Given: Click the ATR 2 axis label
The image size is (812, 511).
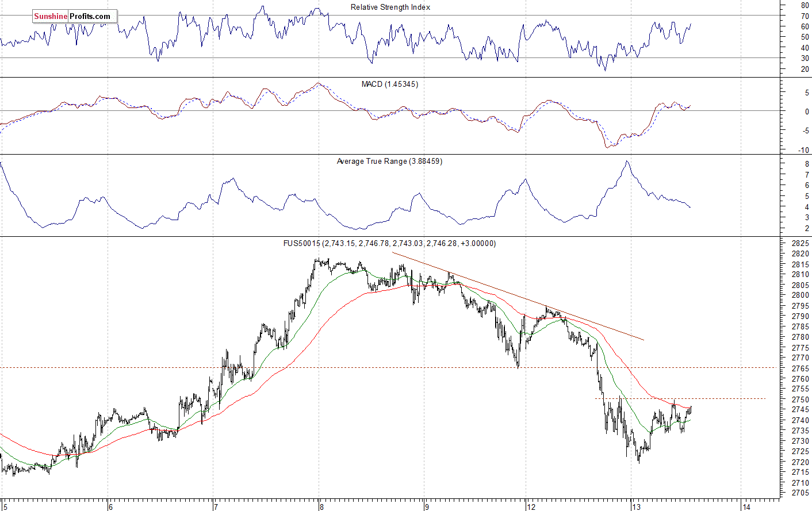Looking at the screenshot, I should point(807,229).
